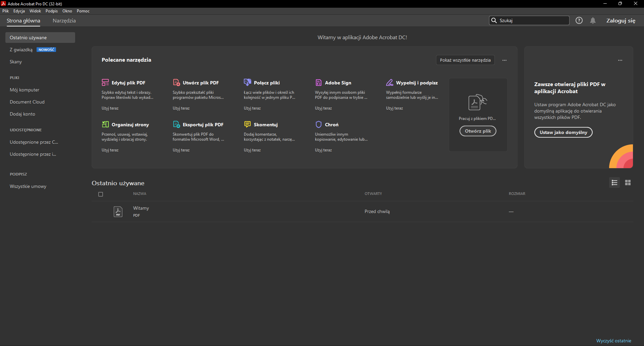Click Użyj teraz under Adobe Sign
Image resolution: width=644 pixels, height=346 pixels.
point(323,108)
